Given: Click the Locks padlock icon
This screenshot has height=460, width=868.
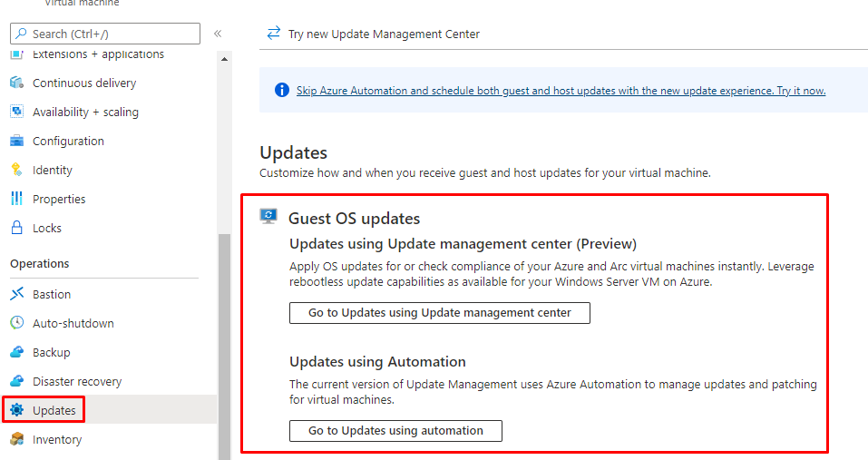Looking at the screenshot, I should [x=16, y=229].
